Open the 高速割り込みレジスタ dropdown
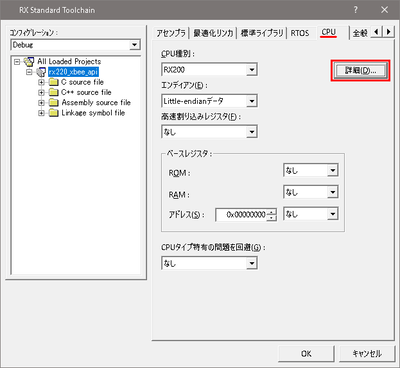The width and height of the screenshot is (400, 368). pyautogui.click(x=252, y=132)
